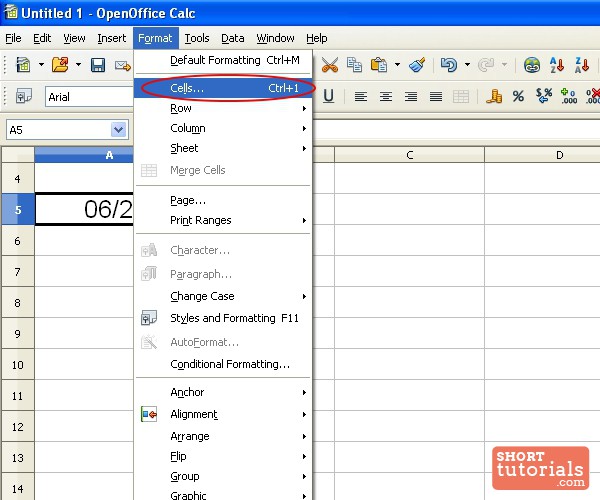Click the Paste clipboard icon
Viewport: 600px width, 500px height.
pyautogui.click(x=379, y=65)
